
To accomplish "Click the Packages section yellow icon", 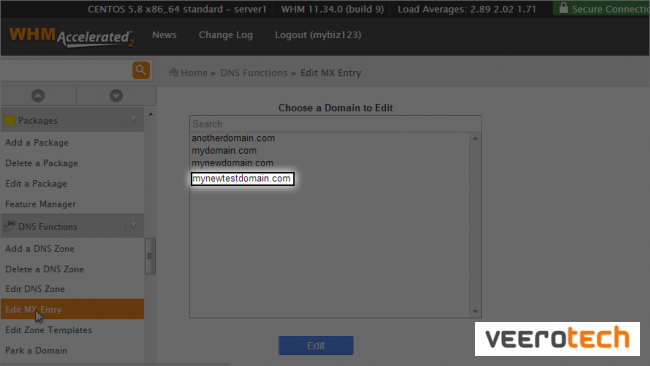I will coord(10,121).
